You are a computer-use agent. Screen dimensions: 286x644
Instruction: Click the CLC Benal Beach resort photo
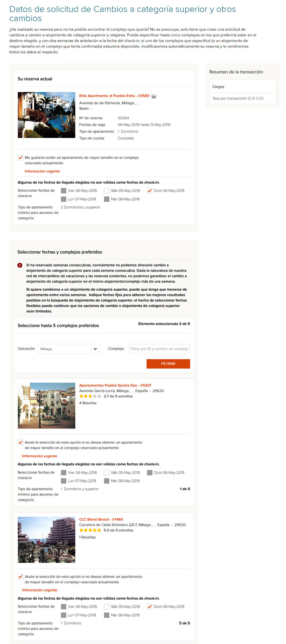coord(46,540)
